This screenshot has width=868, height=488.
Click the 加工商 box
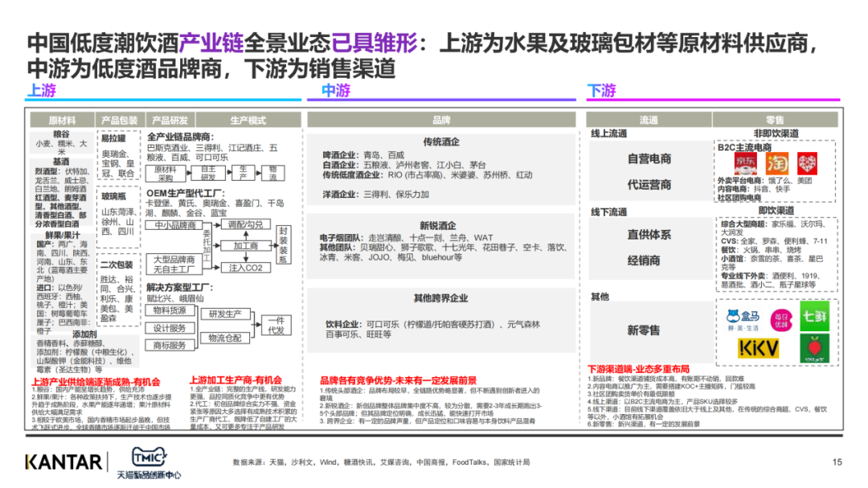tap(246, 246)
